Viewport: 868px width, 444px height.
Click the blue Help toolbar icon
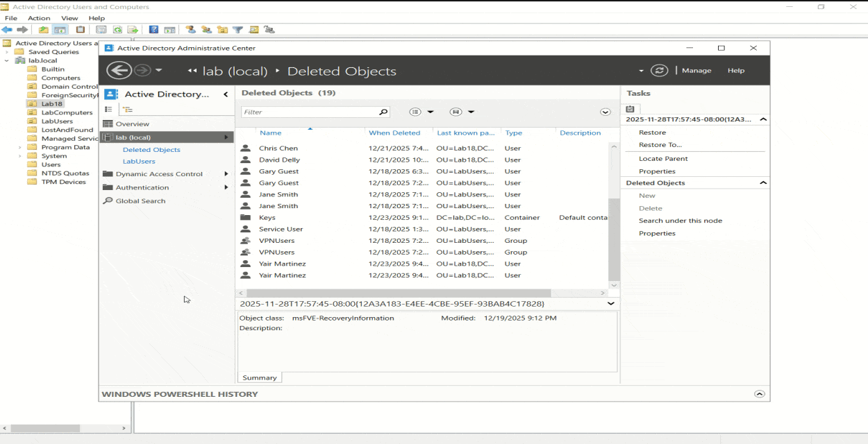coord(153,30)
